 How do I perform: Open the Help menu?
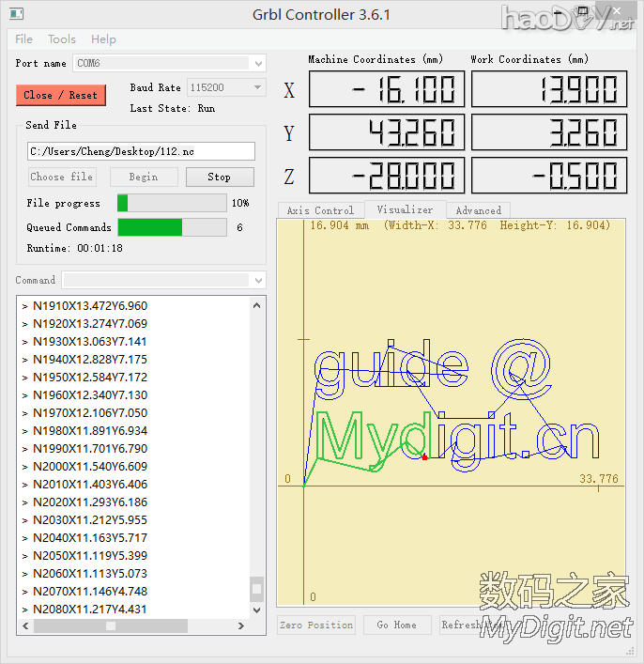(103, 39)
